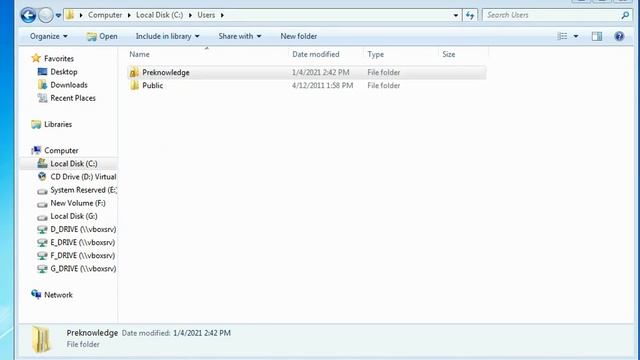This screenshot has width=640, height=360.
Task: Open F_DRIVE network share
Action: point(83,256)
